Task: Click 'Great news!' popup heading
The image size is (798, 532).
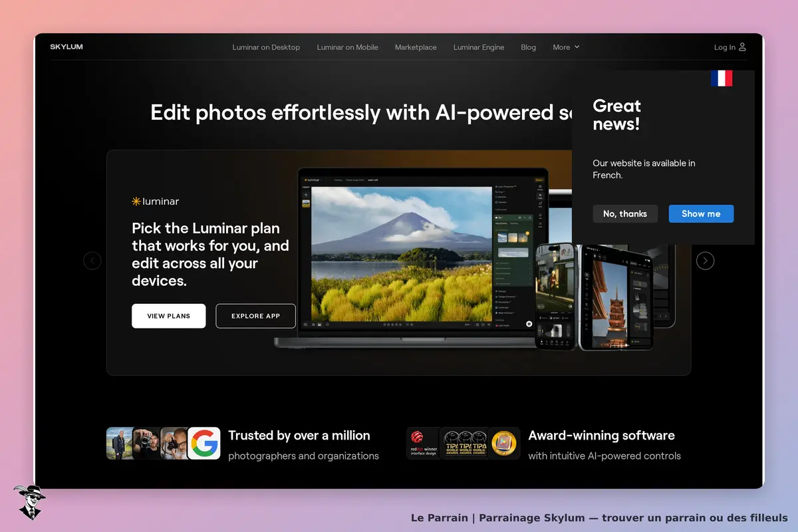Action: click(x=617, y=115)
